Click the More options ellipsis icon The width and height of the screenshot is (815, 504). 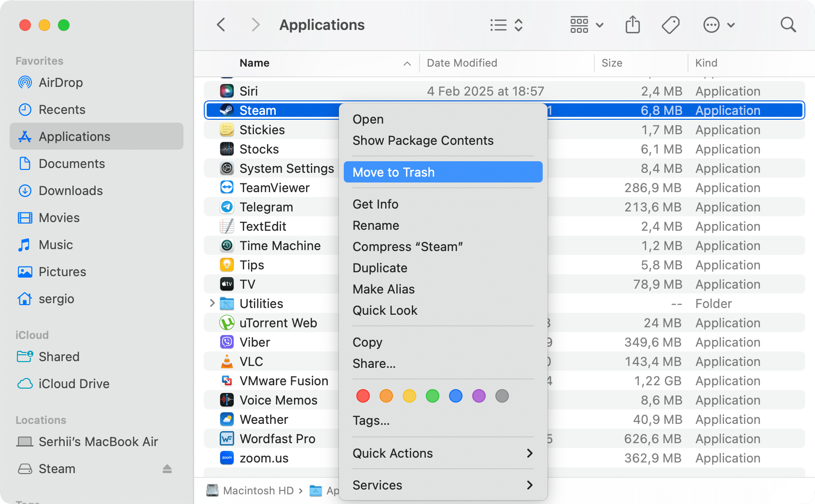711,24
